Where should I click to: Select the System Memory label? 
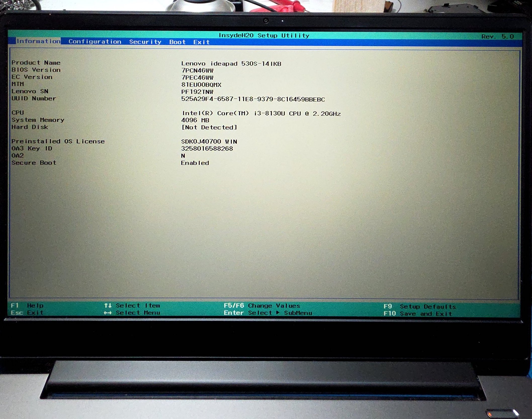click(x=38, y=120)
